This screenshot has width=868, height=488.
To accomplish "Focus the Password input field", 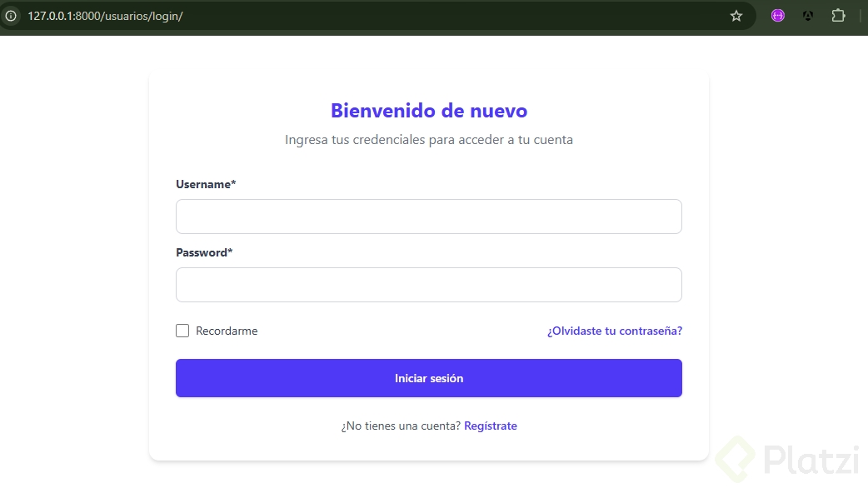I will pos(428,285).
